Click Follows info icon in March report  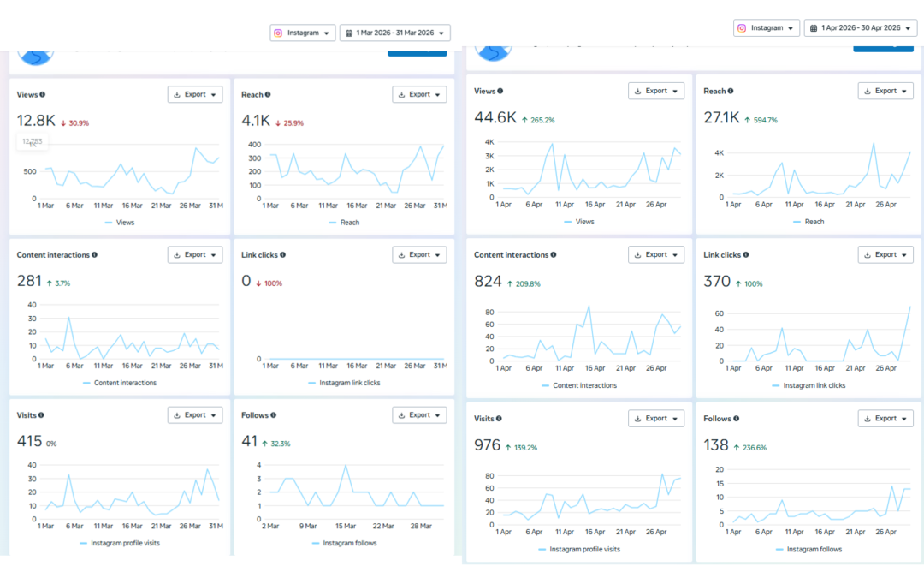point(274,415)
